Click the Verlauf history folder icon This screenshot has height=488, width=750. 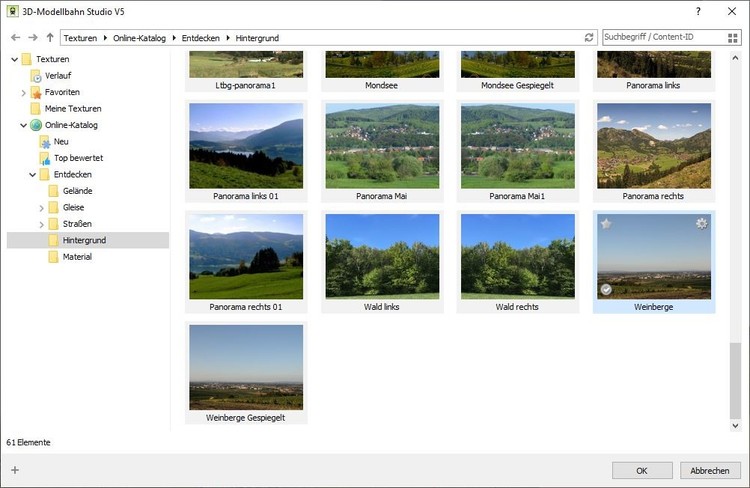point(36,76)
